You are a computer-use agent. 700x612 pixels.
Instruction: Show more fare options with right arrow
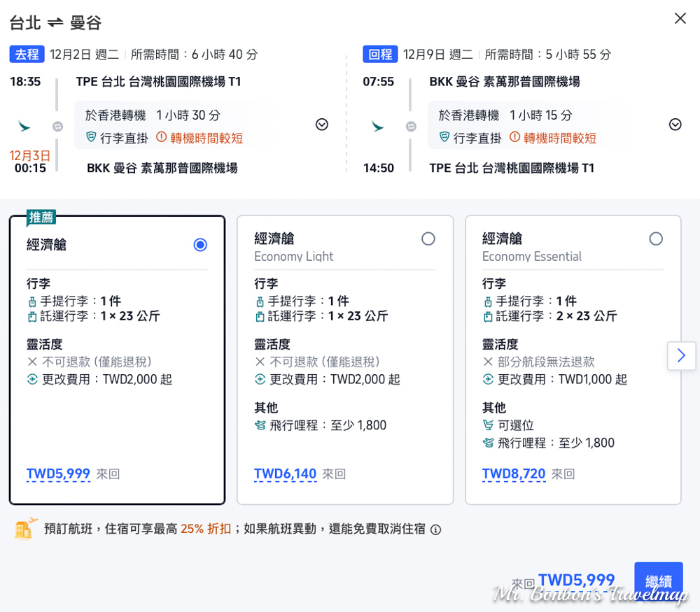pos(681,356)
